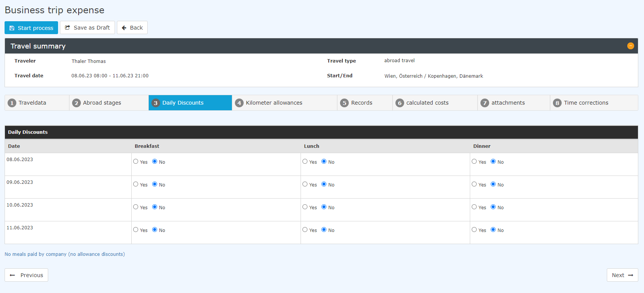Set Lunch to Yes for 09.06.2023
Screen dimensions: 644x293
tap(305, 184)
